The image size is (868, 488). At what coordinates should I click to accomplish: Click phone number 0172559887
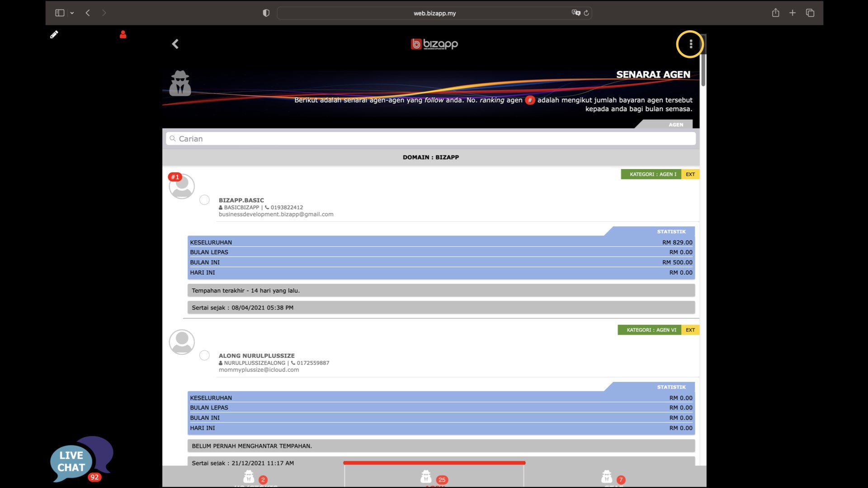click(313, 363)
